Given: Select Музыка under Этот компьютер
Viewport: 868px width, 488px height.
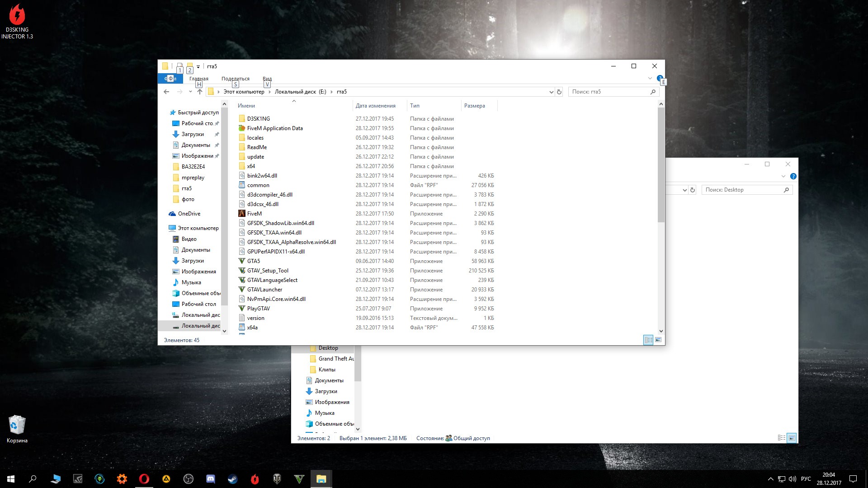Looking at the screenshot, I should point(191,282).
